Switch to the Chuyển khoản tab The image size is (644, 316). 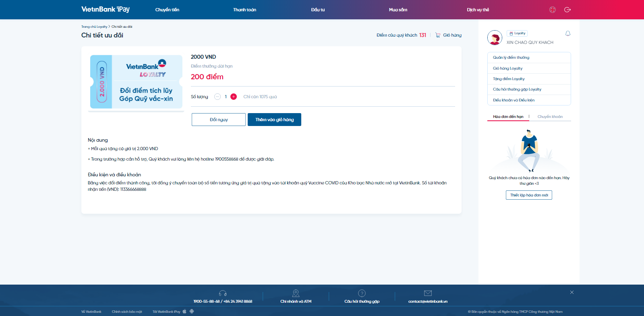[x=550, y=117]
